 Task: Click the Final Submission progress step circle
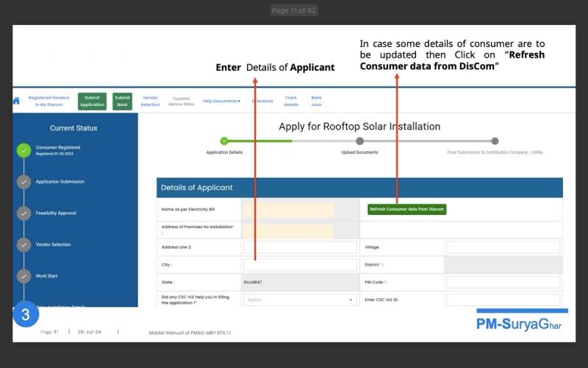pos(495,141)
